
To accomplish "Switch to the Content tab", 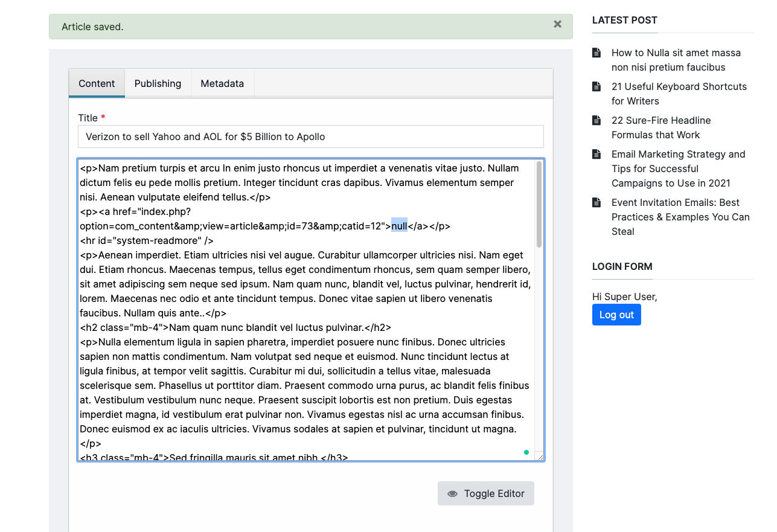I will pyautogui.click(x=97, y=83).
